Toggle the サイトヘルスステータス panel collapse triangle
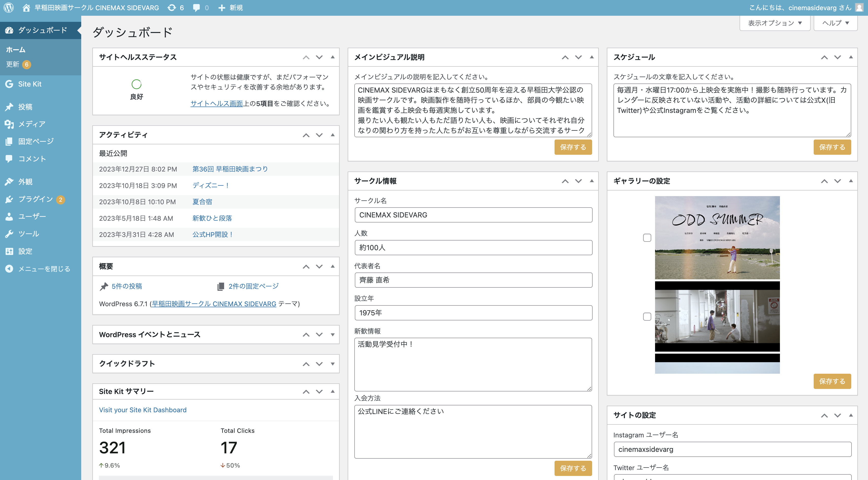The width and height of the screenshot is (868, 480). click(x=332, y=57)
